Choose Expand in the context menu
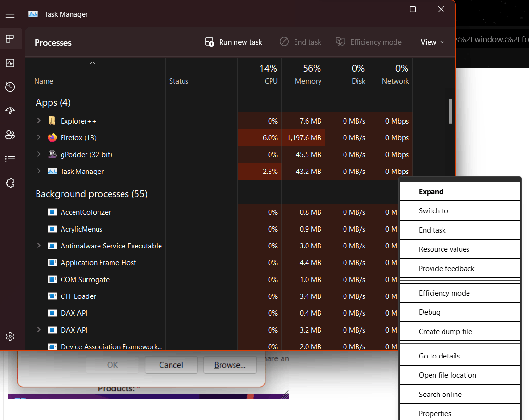This screenshot has width=529, height=420. [460, 192]
